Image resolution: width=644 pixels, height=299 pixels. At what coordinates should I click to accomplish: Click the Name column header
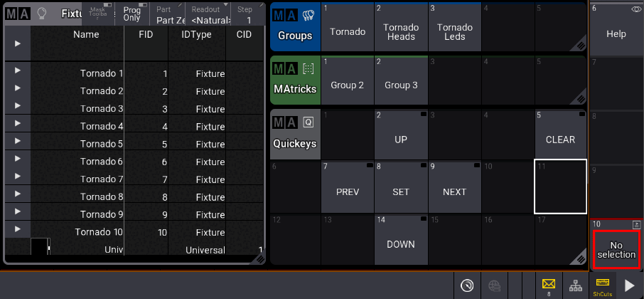point(86,34)
